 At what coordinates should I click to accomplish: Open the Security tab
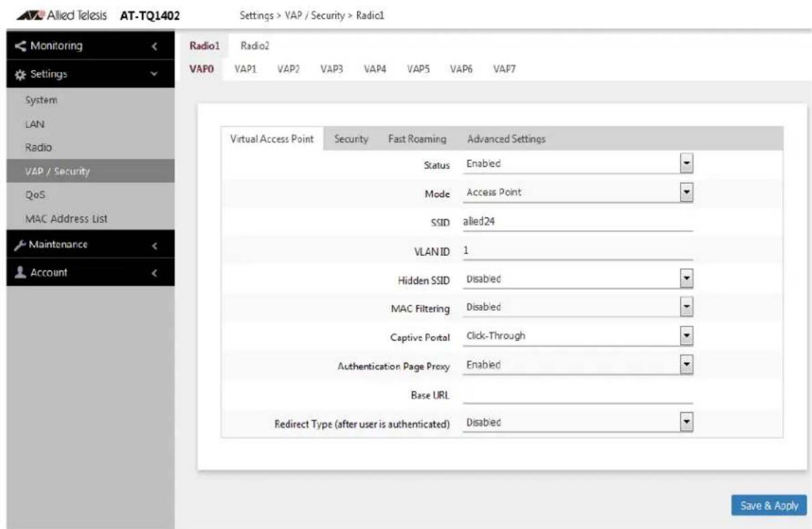(x=351, y=139)
